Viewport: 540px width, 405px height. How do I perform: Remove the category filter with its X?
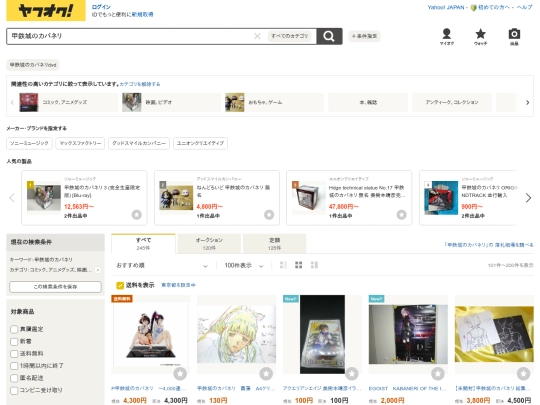pyautogui.click(x=98, y=270)
